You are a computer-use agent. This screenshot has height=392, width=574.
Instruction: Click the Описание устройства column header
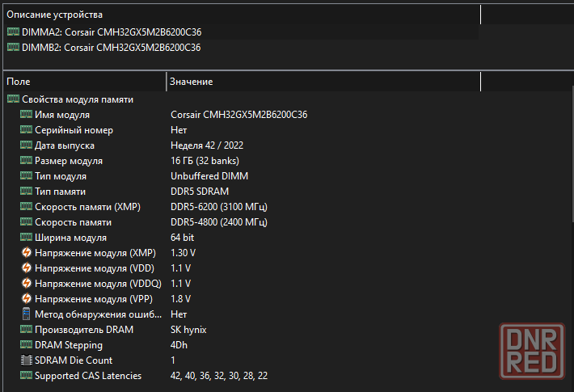(243, 15)
